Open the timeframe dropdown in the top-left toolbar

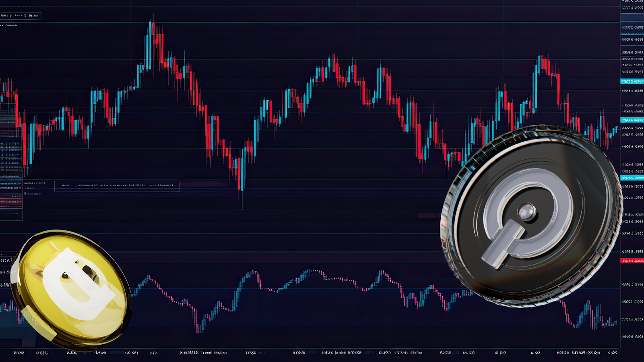11,16
